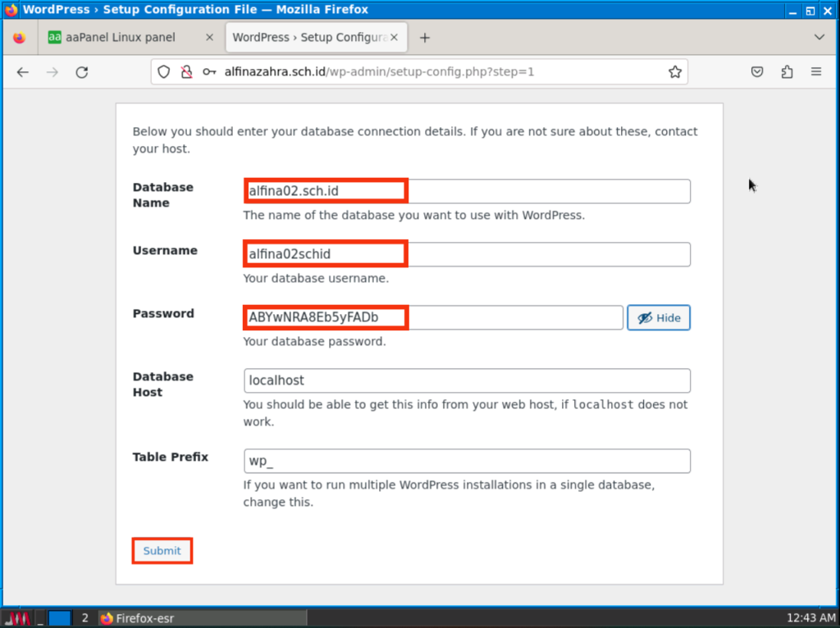Click the Database Name input field

click(x=466, y=192)
